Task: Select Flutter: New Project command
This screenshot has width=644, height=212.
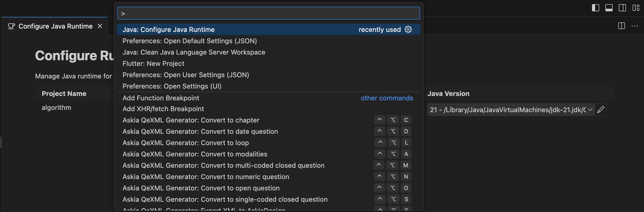Action: (268, 64)
